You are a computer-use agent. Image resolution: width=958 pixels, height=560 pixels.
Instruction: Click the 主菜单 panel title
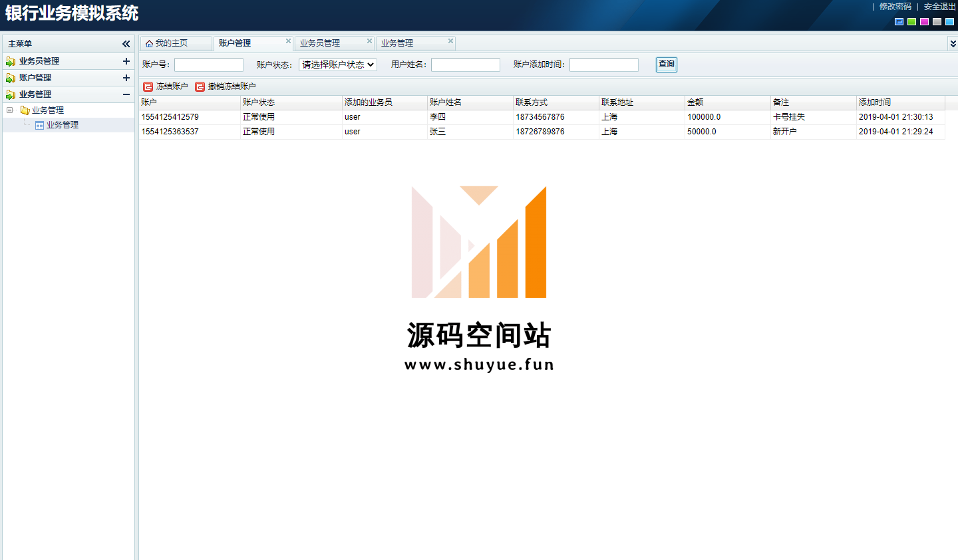coord(20,44)
